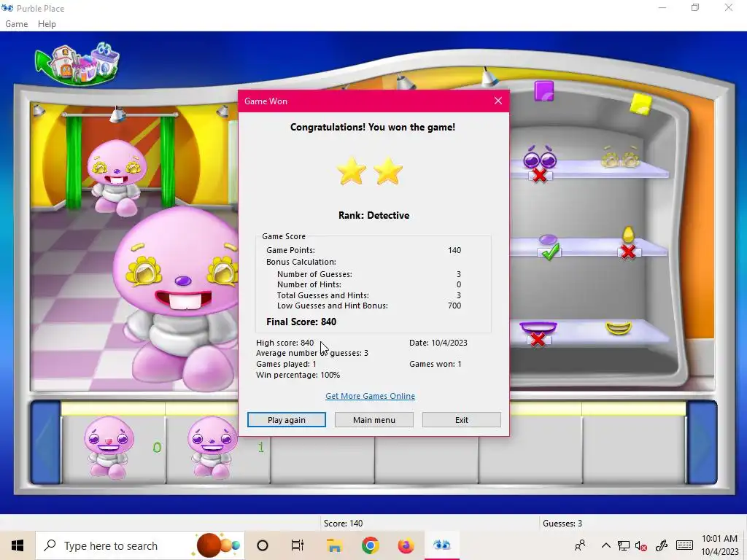Select the yellow eyes on the shelf

[620, 157]
